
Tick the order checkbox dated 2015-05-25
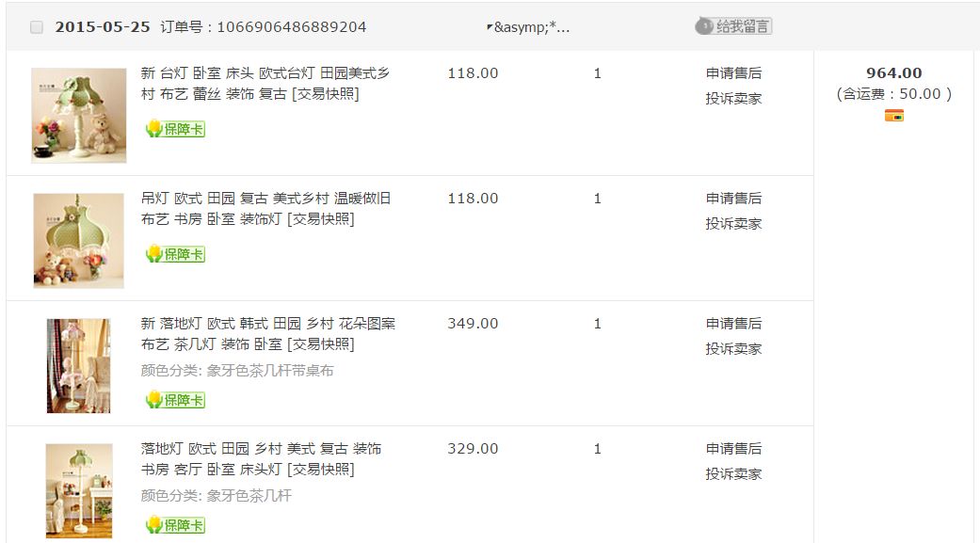37,27
